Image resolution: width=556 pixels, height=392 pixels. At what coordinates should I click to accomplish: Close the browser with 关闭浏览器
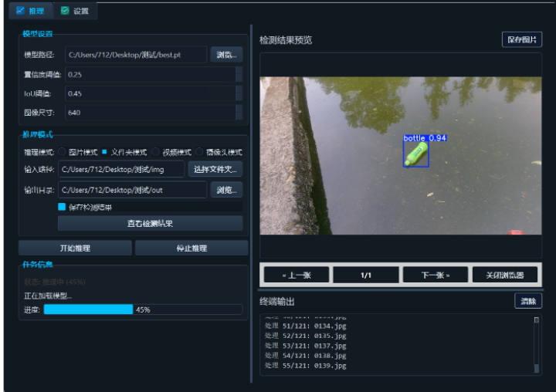(x=505, y=275)
